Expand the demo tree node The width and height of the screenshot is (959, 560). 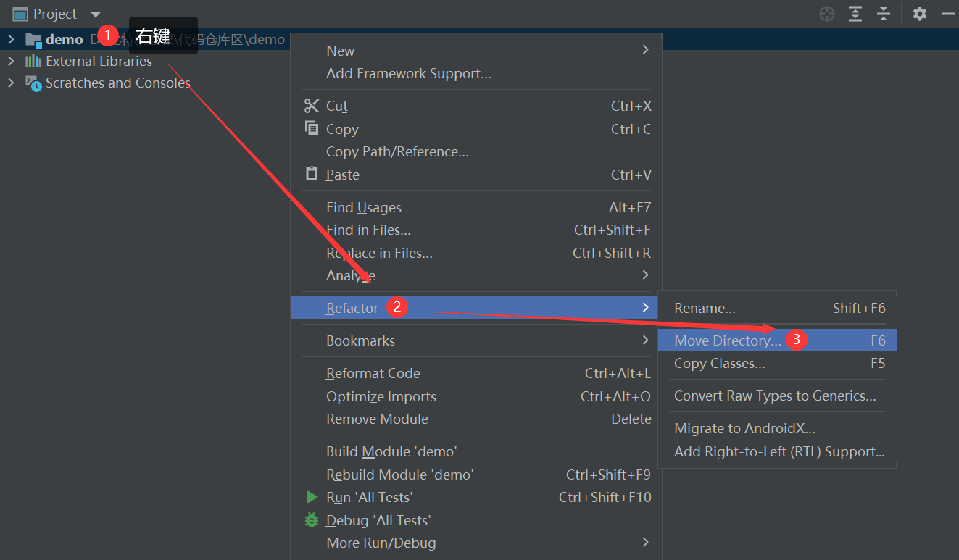tap(11, 39)
